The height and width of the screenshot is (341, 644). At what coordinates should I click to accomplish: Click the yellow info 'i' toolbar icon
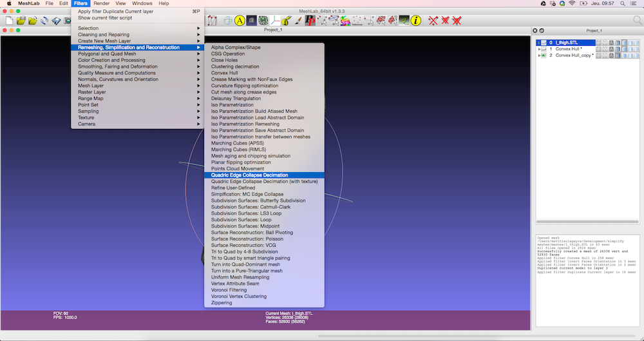pyautogui.click(x=415, y=20)
